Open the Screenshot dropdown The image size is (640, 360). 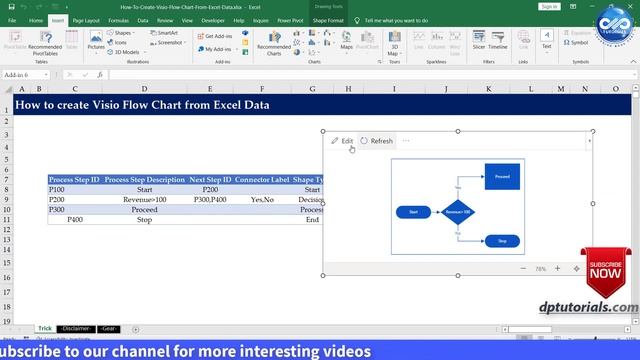tap(185, 42)
